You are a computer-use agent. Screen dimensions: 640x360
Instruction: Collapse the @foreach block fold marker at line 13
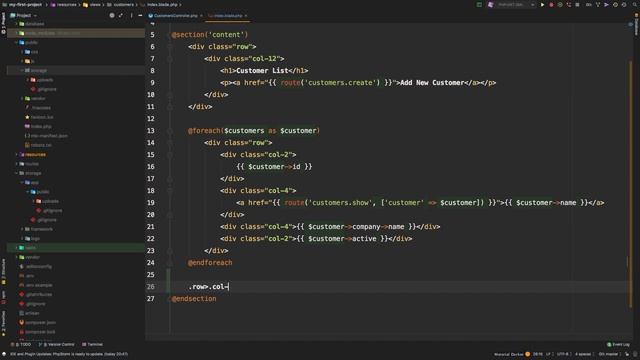[169, 131]
